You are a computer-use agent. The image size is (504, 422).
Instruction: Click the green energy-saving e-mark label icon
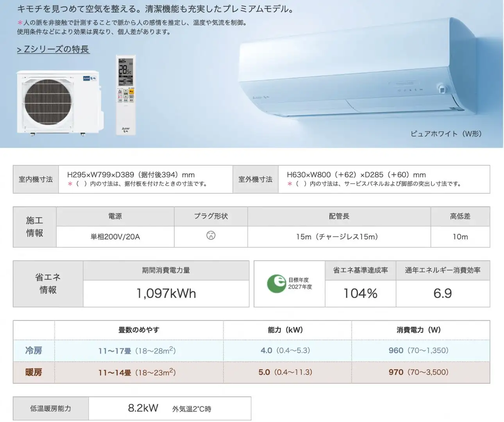click(276, 284)
